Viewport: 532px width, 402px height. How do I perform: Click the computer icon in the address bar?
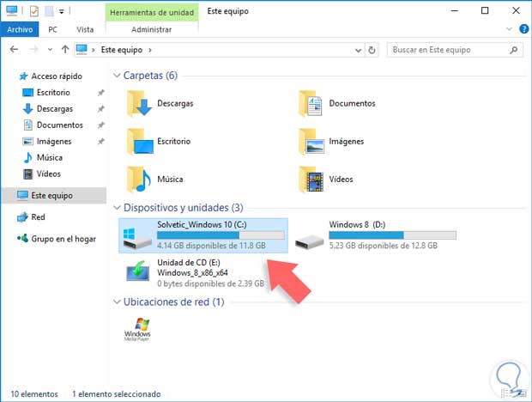[x=82, y=50]
